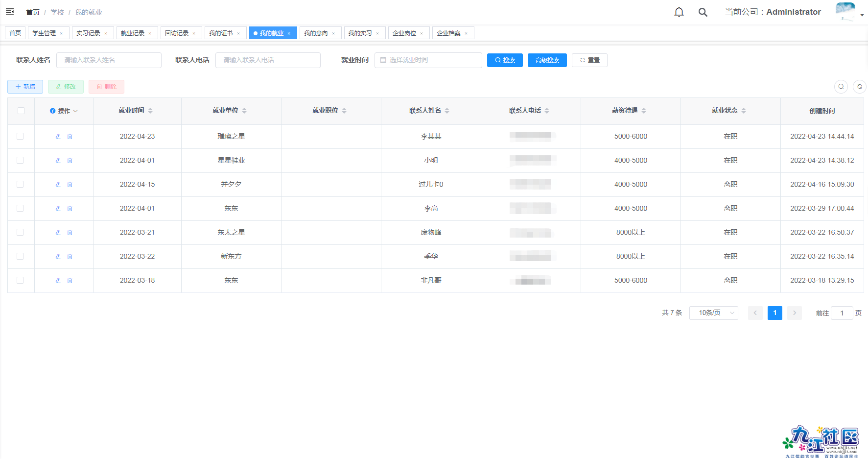Open the user avatar dropdown menu
Viewport: 868px width, 459px height.
846,12
